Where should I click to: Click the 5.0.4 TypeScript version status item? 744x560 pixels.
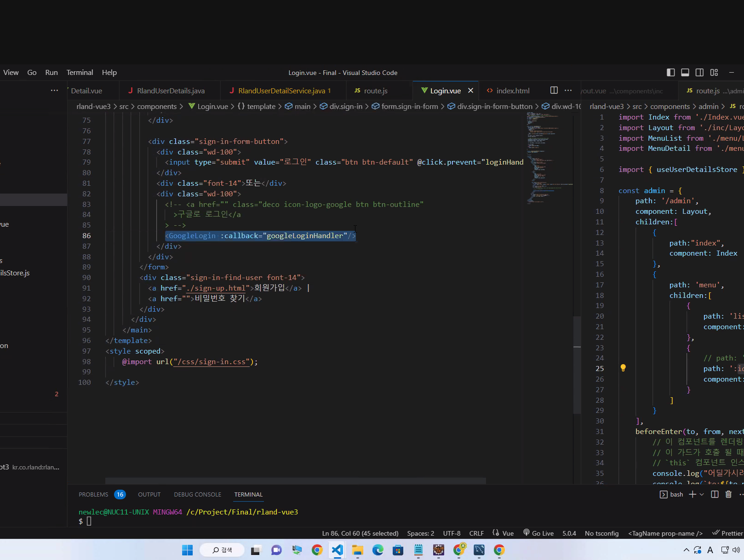coord(569,533)
